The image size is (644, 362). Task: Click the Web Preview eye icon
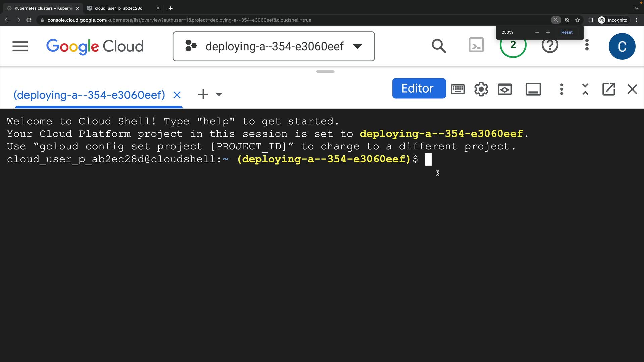tap(504, 89)
